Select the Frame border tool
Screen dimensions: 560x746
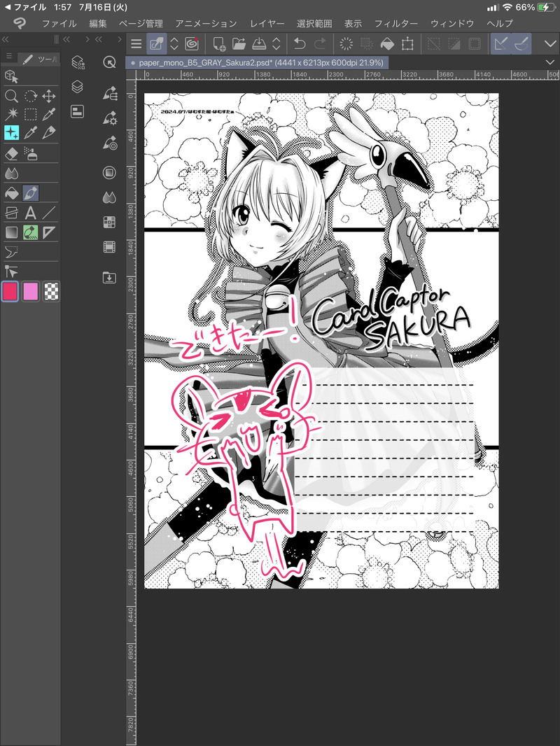[x=11, y=213]
